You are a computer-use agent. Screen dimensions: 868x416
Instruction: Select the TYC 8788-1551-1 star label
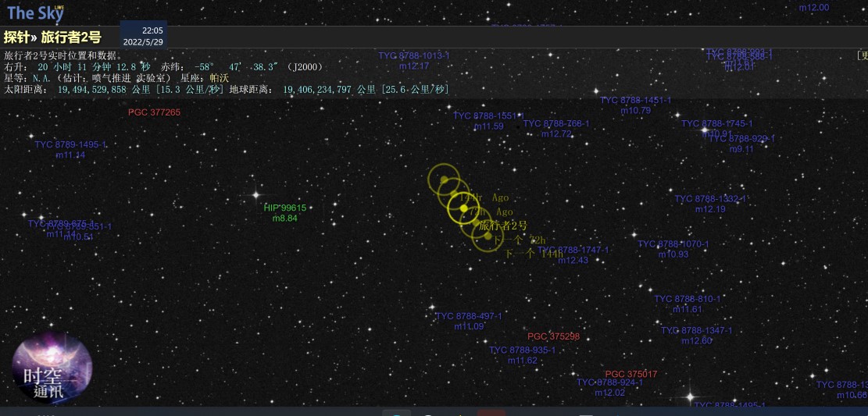(x=489, y=116)
